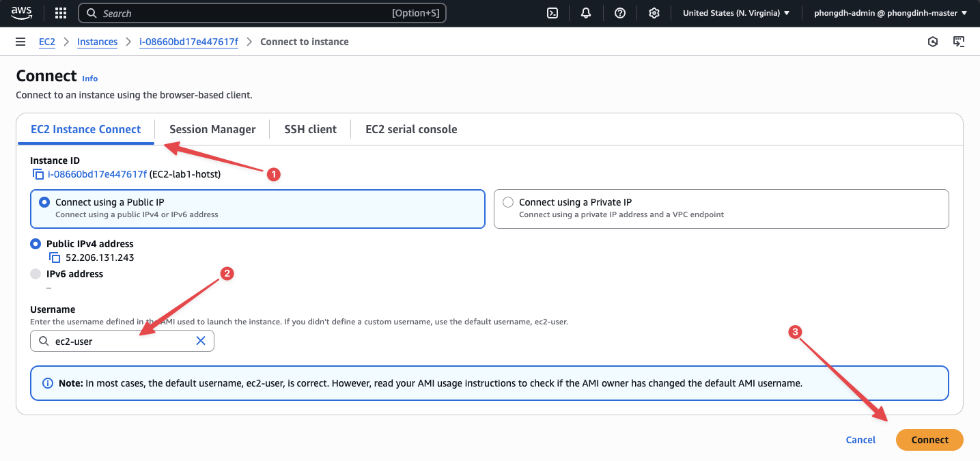The image size is (980, 461).
Task: Switch to the EC2 Instance Connect tab
Action: click(86, 129)
